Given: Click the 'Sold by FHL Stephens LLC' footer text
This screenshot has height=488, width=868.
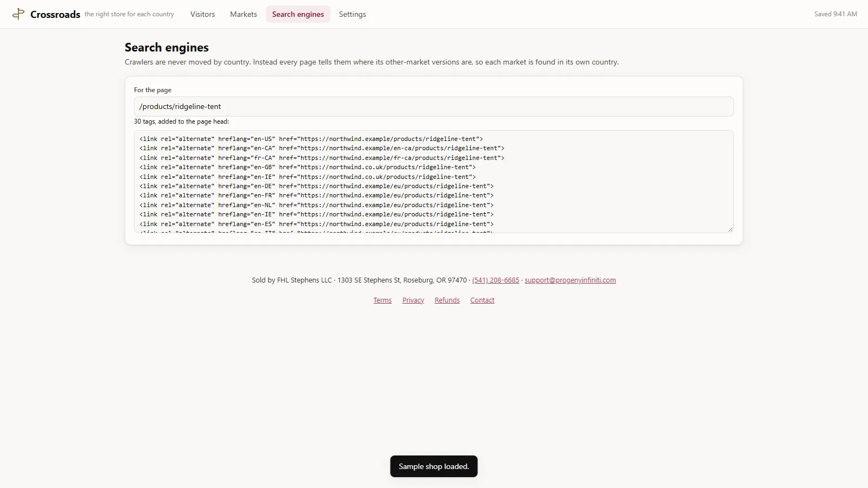Looking at the screenshot, I should 292,280.
